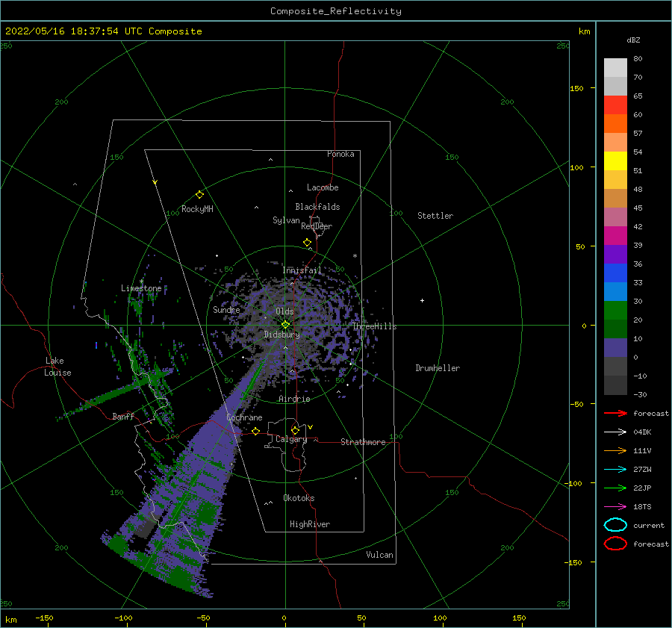Image resolution: width=672 pixels, height=628 pixels.
Task: Click the 54 dBZ yellow swatch
Action: [615, 161]
